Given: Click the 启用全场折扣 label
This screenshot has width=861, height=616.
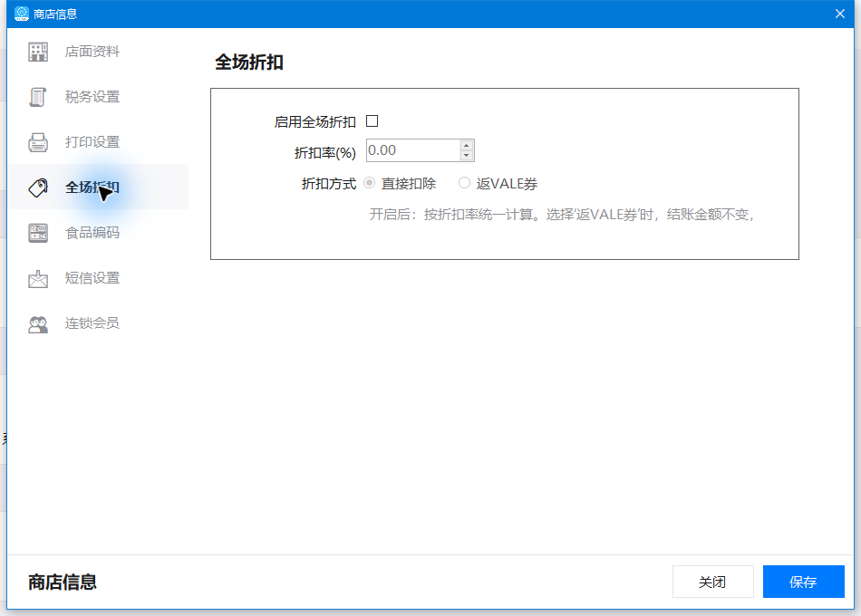Looking at the screenshot, I should pyautogui.click(x=315, y=122).
